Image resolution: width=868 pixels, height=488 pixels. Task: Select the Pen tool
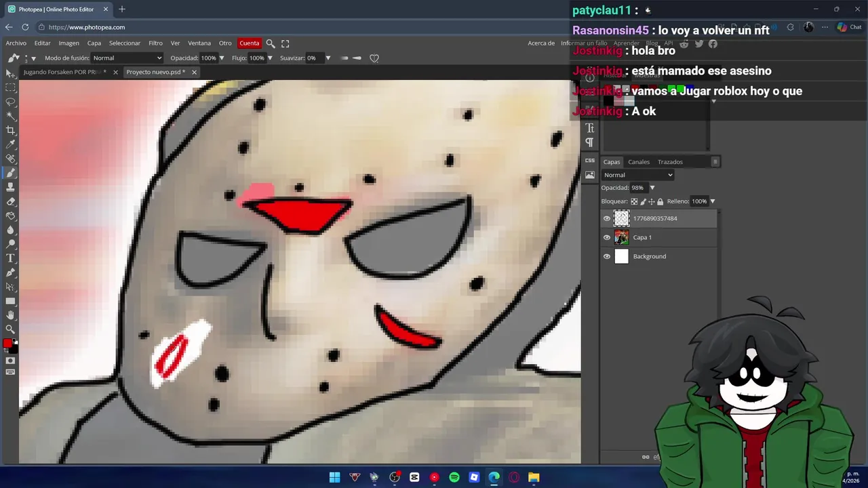click(10, 272)
